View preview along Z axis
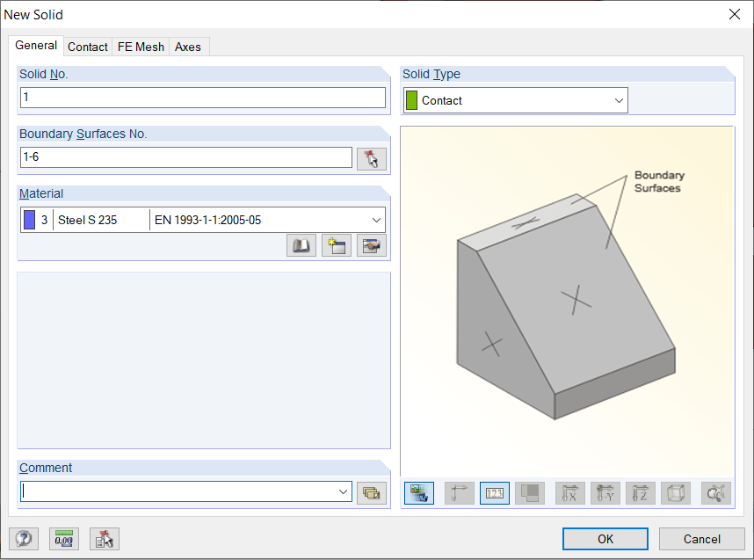Image resolution: width=754 pixels, height=560 pixels. pos(640,493)
